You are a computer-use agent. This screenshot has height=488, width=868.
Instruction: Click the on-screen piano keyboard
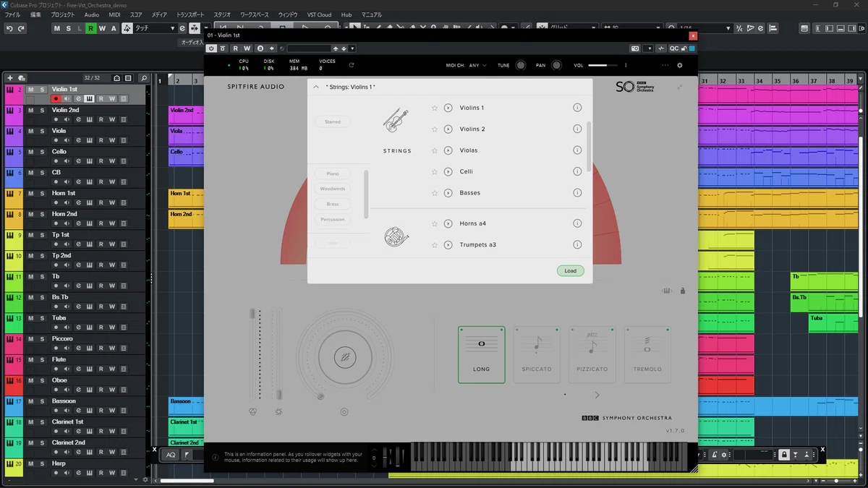pyautogui.click(x=549, y=457)
